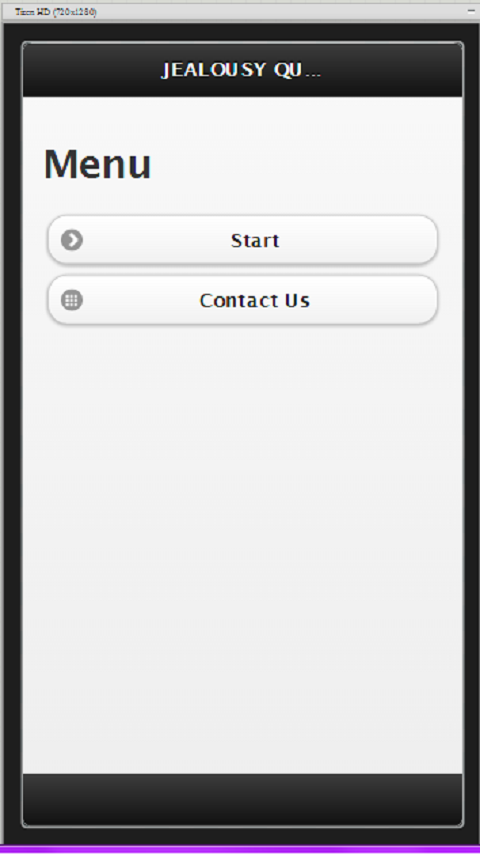
Task: Click the arrow icon on Start button
Action: tap(72, 240)
